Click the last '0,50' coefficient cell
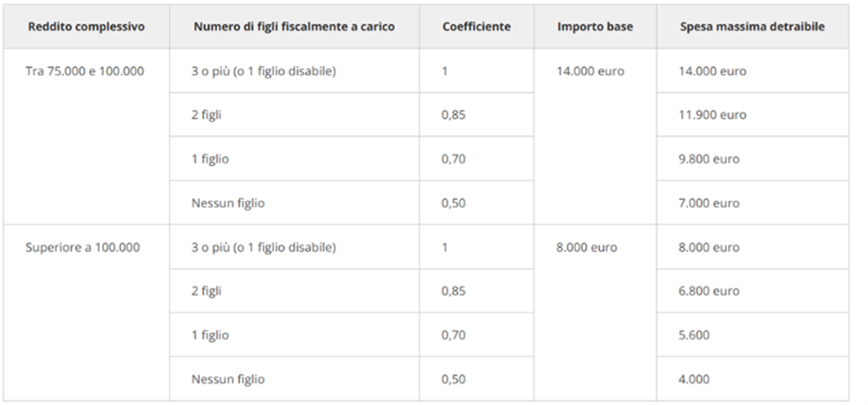This screenshot has height=405, width=868. [x=476, y=379]
